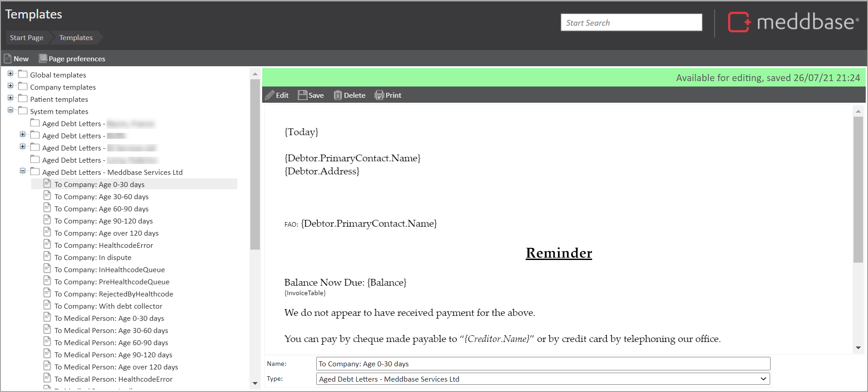Image resolution: width=868 pixels, height=392 pixels.
Task: Open the Type dropdown
Action: coord(763,379)
